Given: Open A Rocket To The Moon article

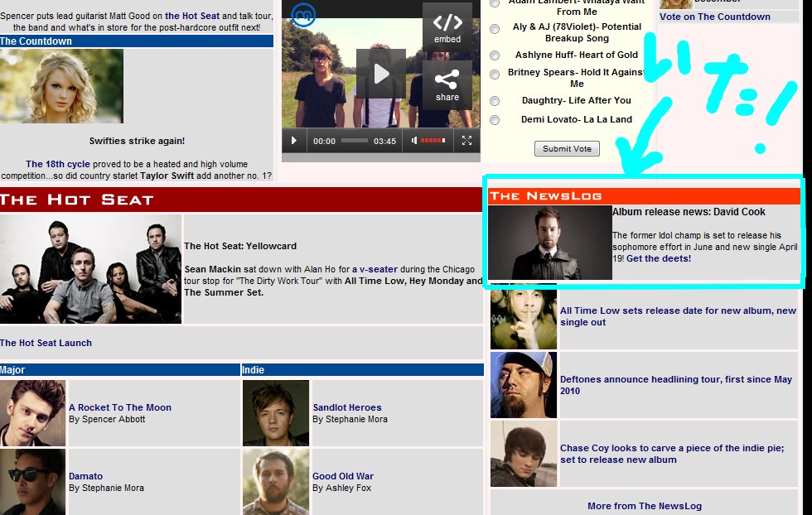Looking at the screenshot, I should click(120, 407).
